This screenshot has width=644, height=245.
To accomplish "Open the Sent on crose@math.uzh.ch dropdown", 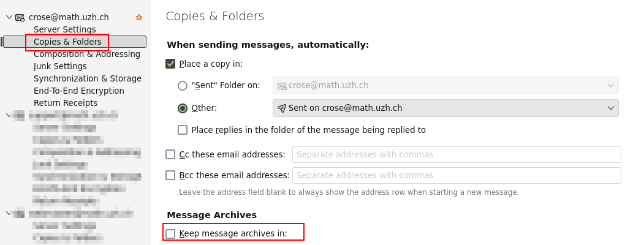I will (x=445, y=108).
